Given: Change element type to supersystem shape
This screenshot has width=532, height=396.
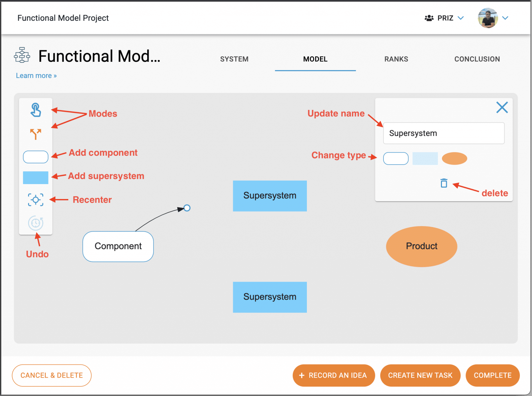Looking at the screenshot, I should [x=425, y=158].
